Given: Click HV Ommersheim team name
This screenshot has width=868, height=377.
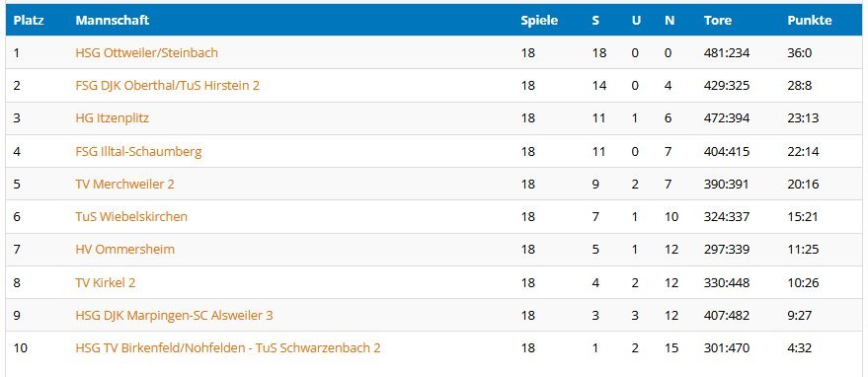Looking at the screenshot, I should [124, 249].
